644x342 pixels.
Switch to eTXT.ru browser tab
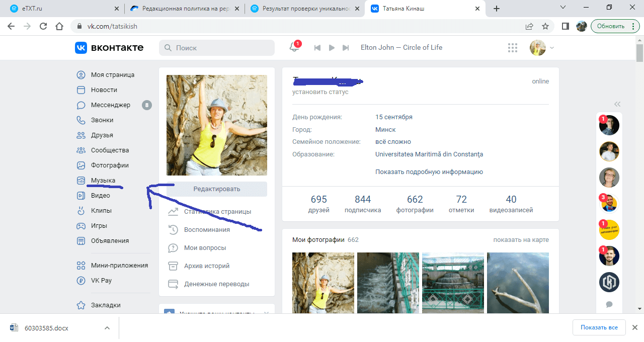[x=64, y=9]
